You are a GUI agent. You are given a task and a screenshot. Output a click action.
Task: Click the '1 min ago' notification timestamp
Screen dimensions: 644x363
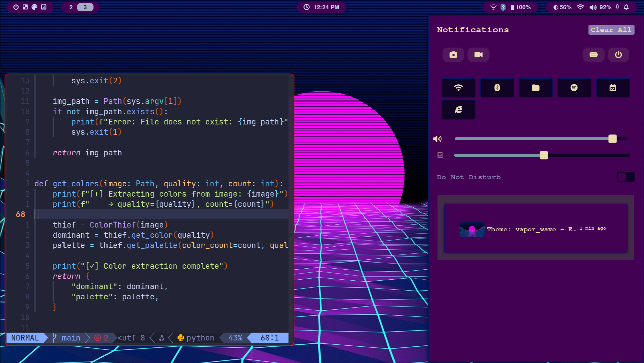pyautogui.click(x=593, y=228)
